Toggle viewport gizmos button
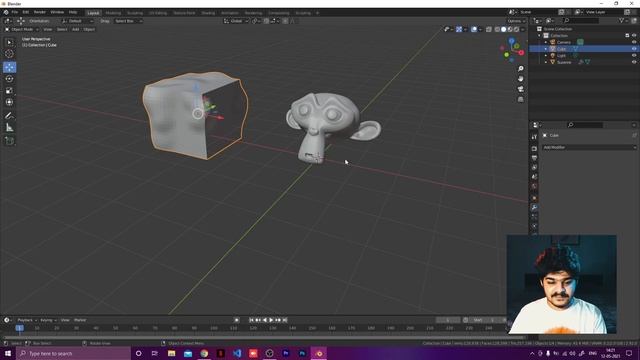The width and height of the screenshot is (640, 360). 459,29
